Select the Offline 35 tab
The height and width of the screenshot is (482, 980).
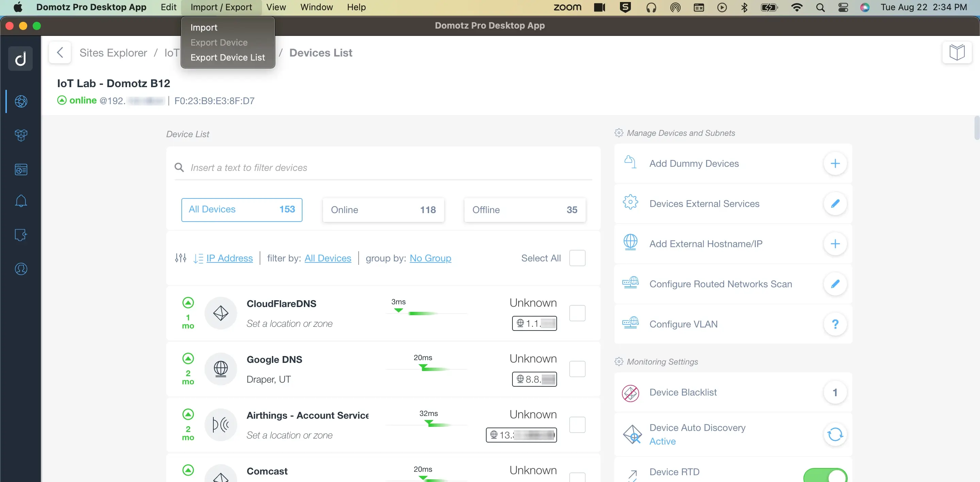click(525, 210)
